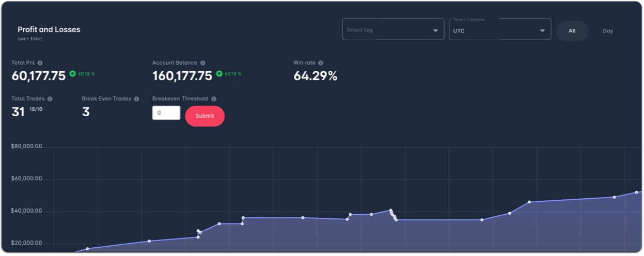Click green up-arrow icon beside Total Pnl value

point(72,74)
